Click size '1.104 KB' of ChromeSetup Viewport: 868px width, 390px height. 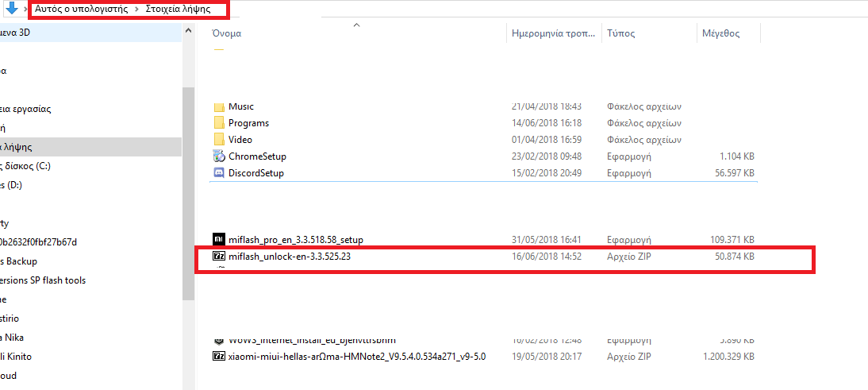737,156
